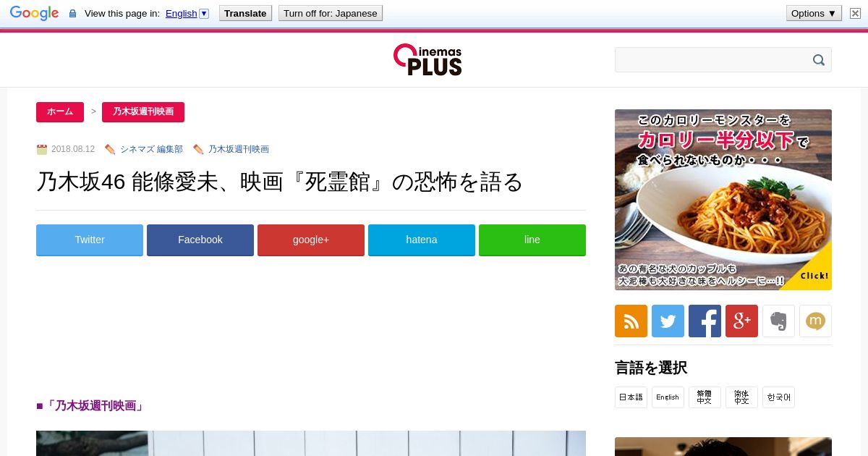The width and height of the screenshot is (868, 456).
Task: Click the Translate button
Action: click(x=245, y=13)
